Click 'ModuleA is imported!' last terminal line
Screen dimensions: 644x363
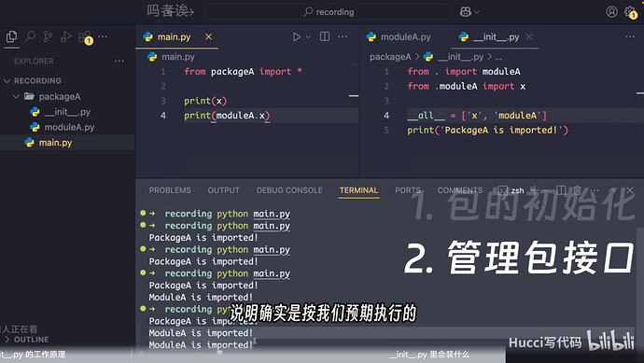point(201,345)
